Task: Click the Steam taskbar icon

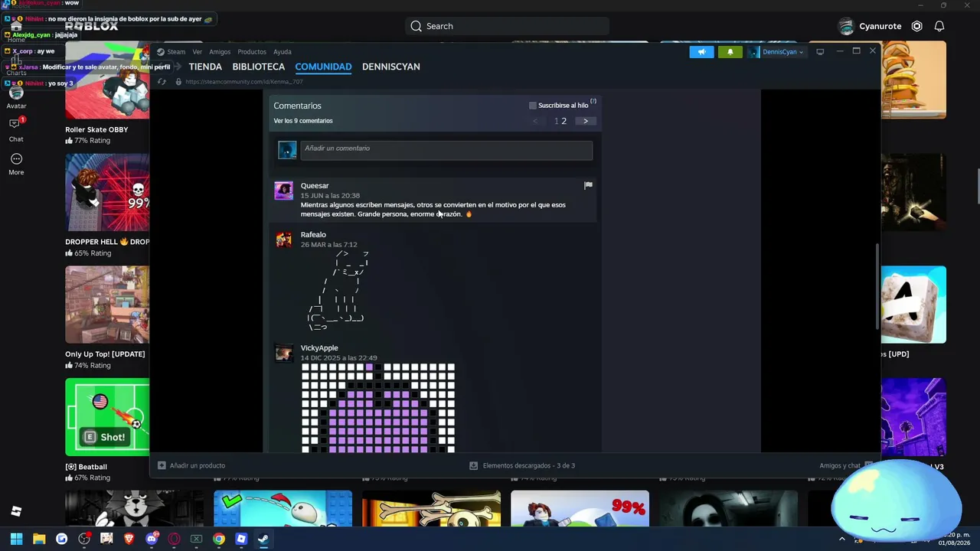Action: tap(263, 539)
